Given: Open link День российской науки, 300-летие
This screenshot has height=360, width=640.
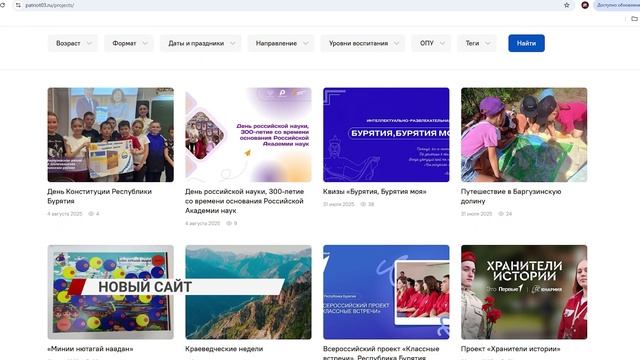Looking at the screenshot, I should pyautogui.click(x=244, y=201).
